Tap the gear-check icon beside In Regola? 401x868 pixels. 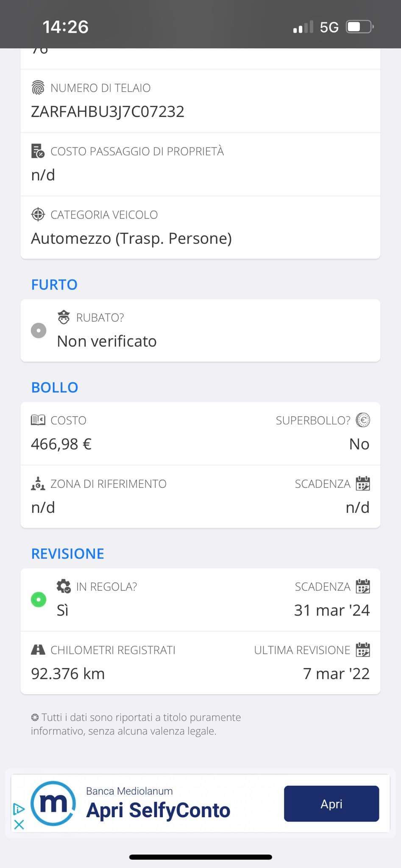click(x=64, y=587)
